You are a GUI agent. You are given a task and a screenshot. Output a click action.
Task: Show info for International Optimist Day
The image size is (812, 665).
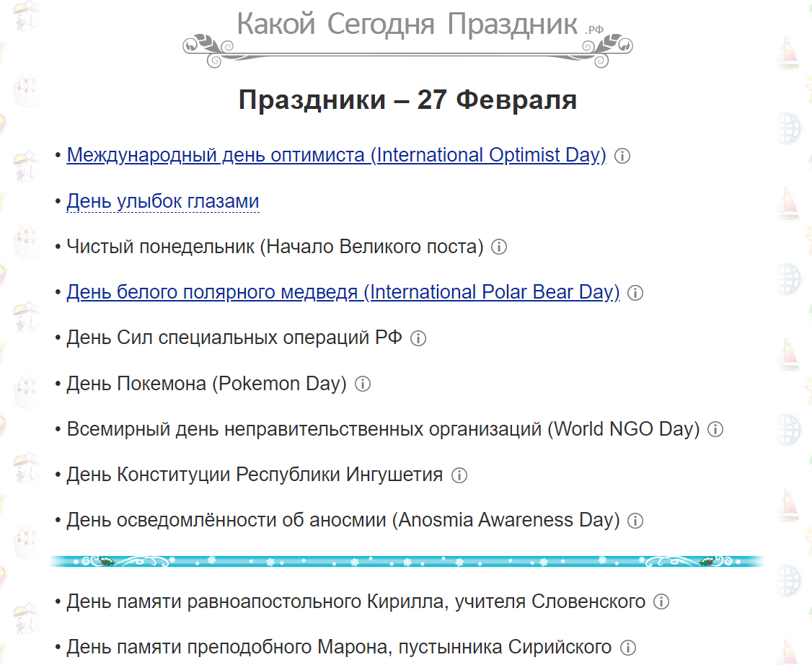tap(622, 156)
